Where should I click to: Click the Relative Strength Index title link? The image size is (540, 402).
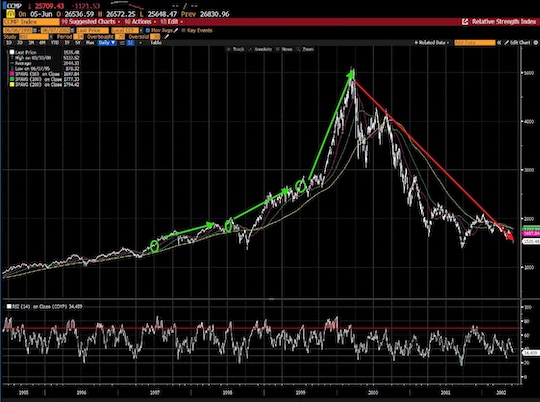[504, 22]
